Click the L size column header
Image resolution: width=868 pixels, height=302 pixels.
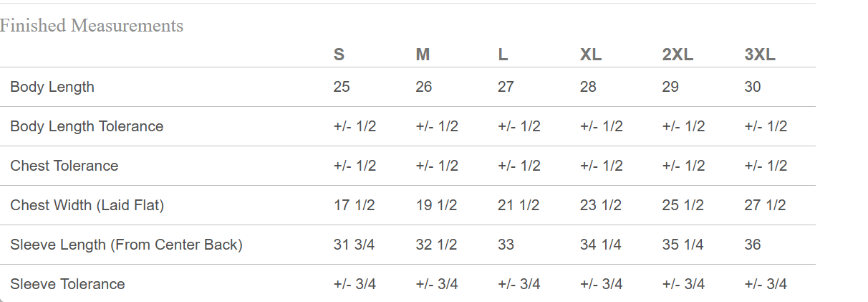click(x=503, y=55)
